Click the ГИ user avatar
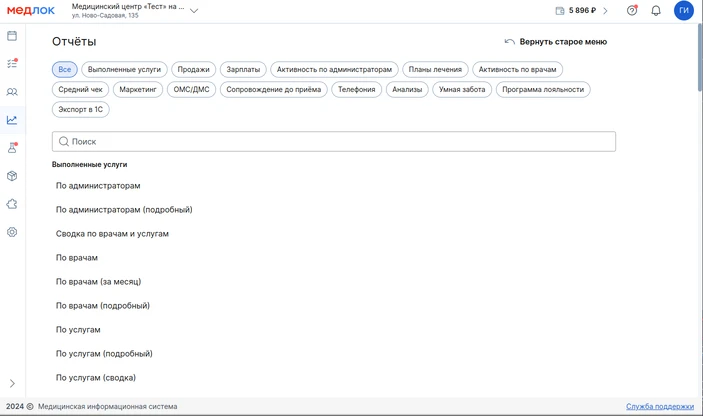This screenshot has height=416, width=703. [x=683, y=11]
